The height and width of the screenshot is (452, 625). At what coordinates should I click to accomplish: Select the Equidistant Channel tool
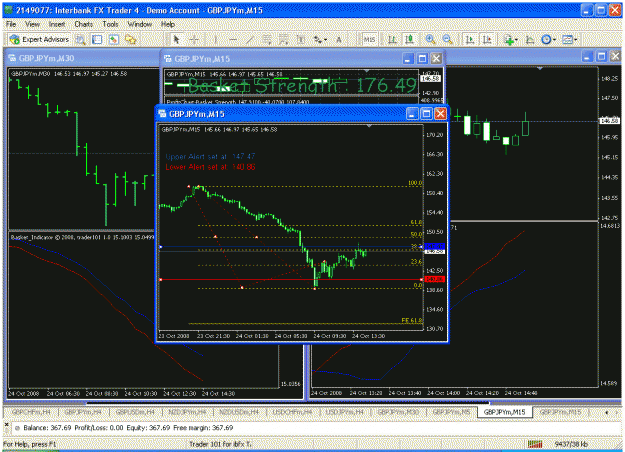pos(266,39)
